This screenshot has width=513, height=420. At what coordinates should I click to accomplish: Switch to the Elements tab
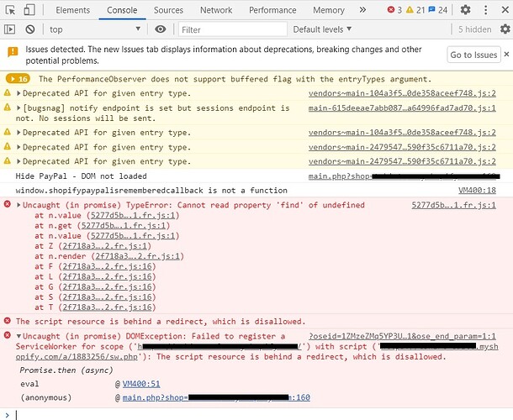[72, 10]
